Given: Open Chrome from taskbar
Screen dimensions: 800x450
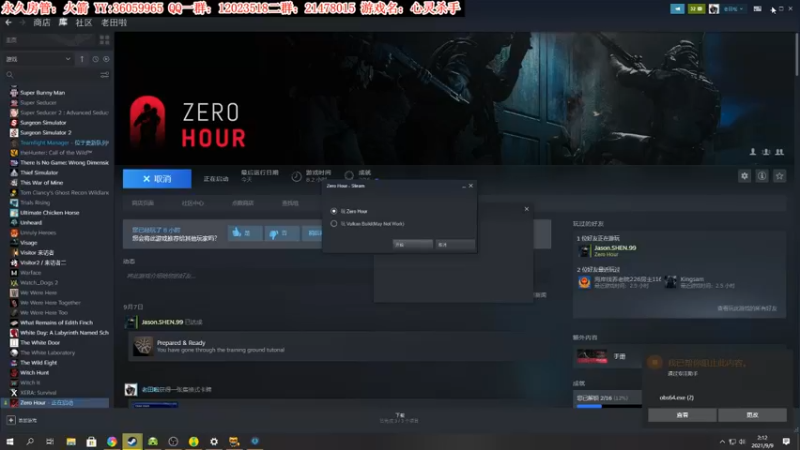Looking at the screenshot, I should [112, 441].
